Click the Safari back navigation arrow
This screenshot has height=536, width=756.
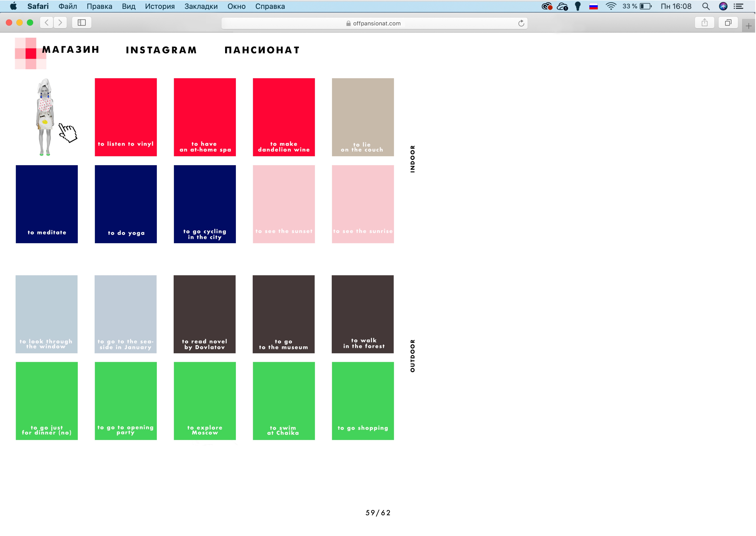click(46, 22)
